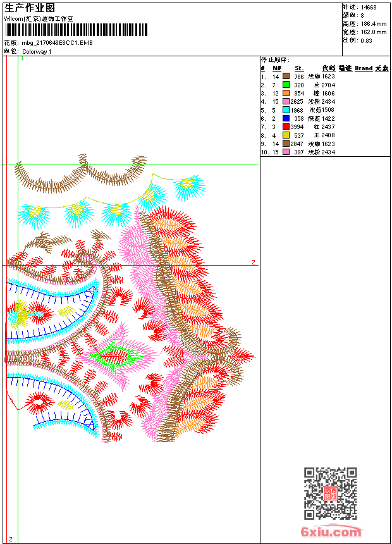
Task: Click the orange swatch in stop row 3
Action: pos(286,93)
